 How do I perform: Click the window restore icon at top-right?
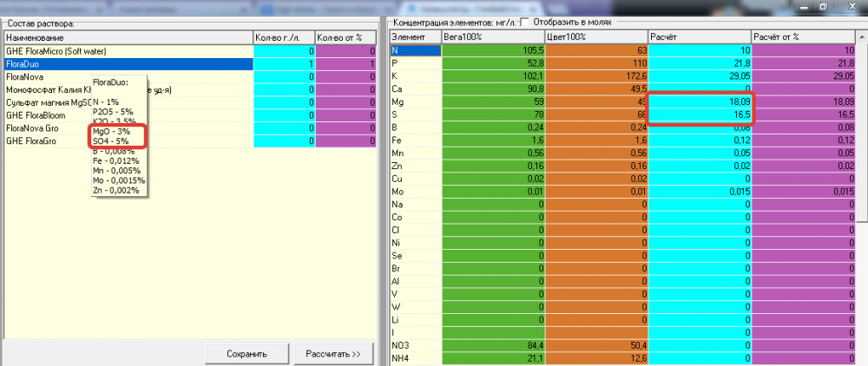pyautogui.click(x=823, y=5)
